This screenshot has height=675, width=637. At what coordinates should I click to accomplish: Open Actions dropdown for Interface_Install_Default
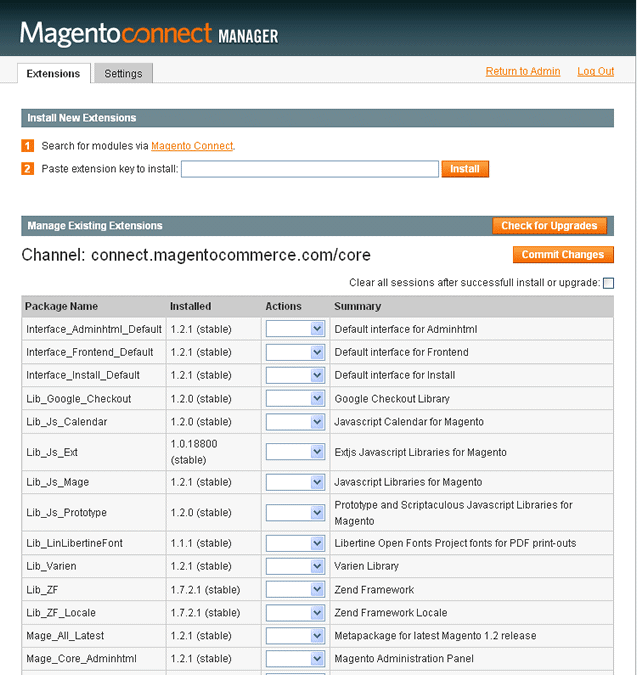pyautogui.click(x=295, y=375)
